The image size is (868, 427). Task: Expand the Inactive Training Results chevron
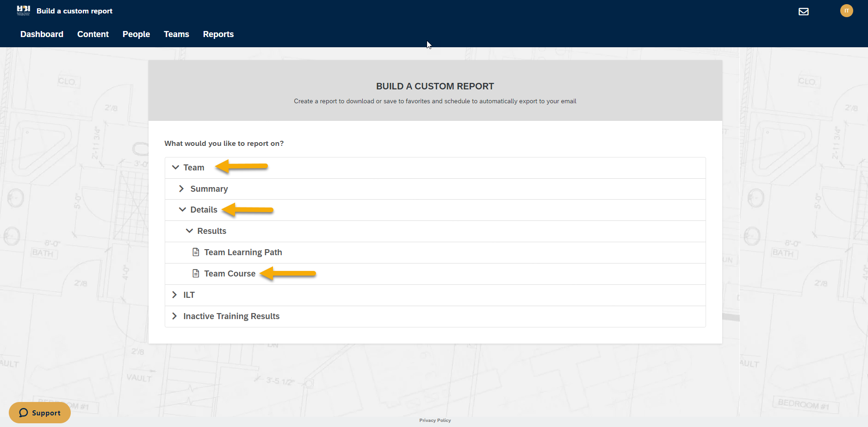174,316
